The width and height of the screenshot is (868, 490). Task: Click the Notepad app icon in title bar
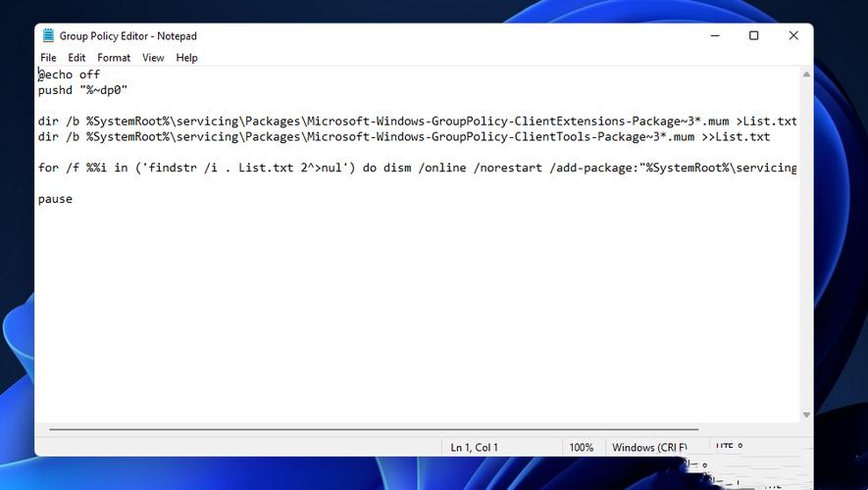[x=48, y=35]
